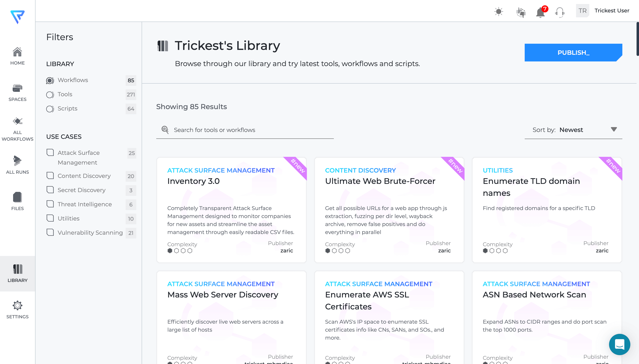Check Utilities filter checkbox
The image size is (639, 364).
(x=50, y=218)
